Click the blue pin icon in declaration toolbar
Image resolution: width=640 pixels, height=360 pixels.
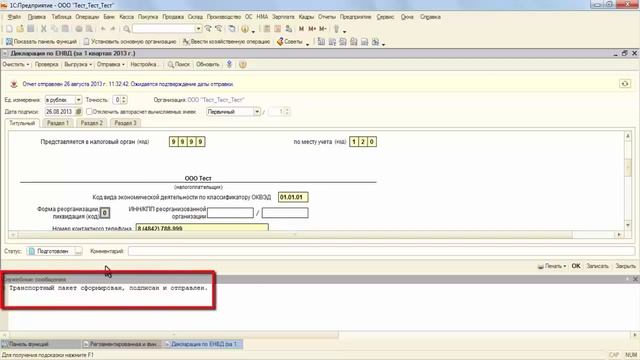click(x=229, y=64)
